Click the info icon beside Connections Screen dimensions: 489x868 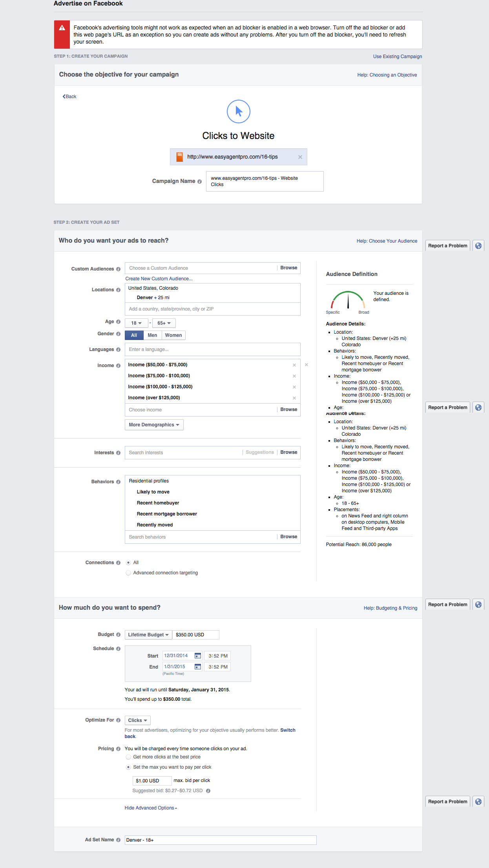(118, 563)
